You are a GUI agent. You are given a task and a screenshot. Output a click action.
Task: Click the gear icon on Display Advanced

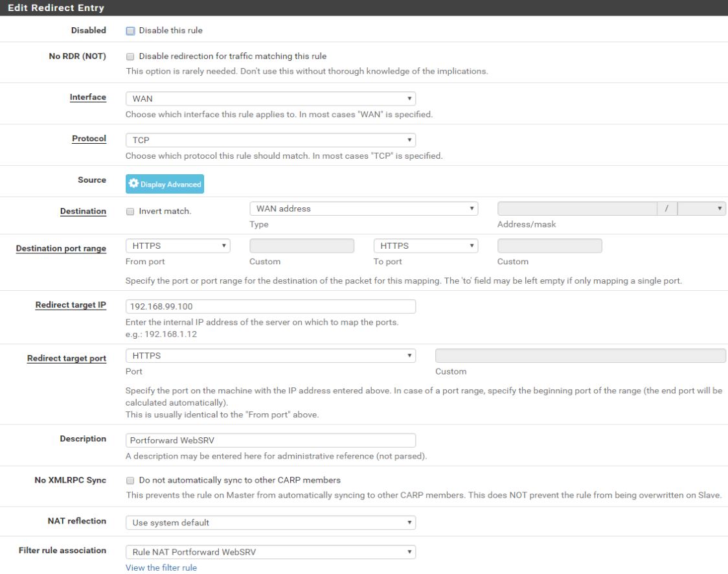pyautogui.click(x=133, y=185)
